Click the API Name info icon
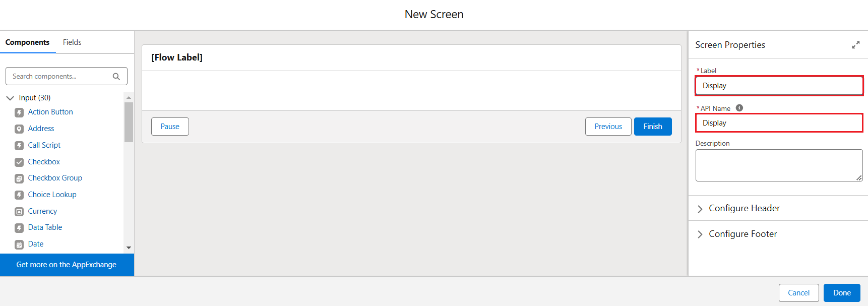The height and width of the screenshot is (306, 868). (739, 108)
